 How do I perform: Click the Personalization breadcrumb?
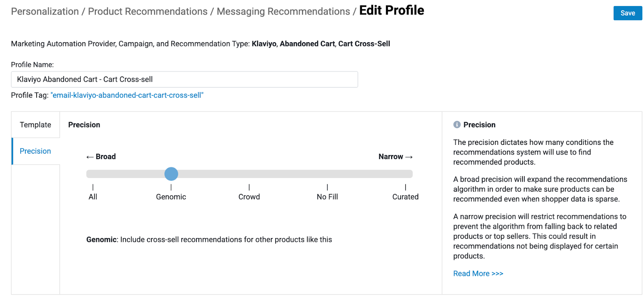point(45,12)
